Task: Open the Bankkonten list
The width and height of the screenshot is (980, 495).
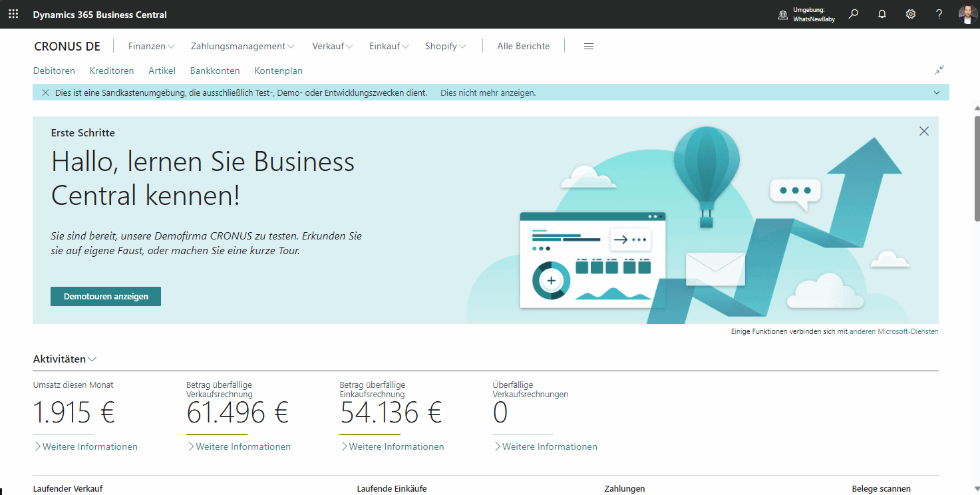Action: [x=215, y=71]
